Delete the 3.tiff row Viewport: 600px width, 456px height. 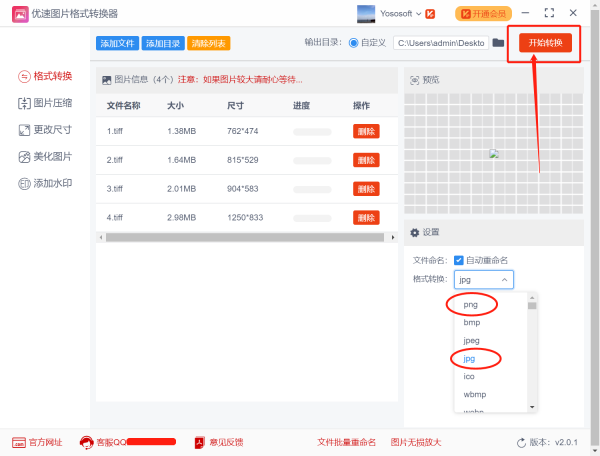coord(366,189)
